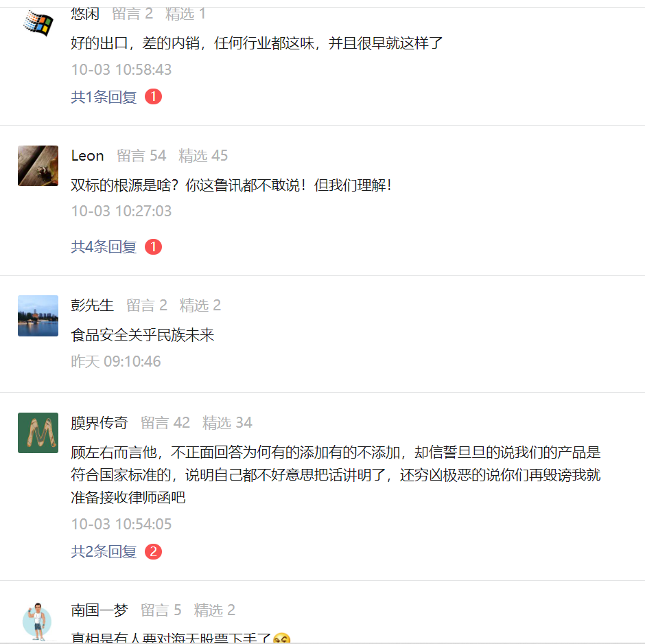Open the username 南国一梦

coord(99,610)
